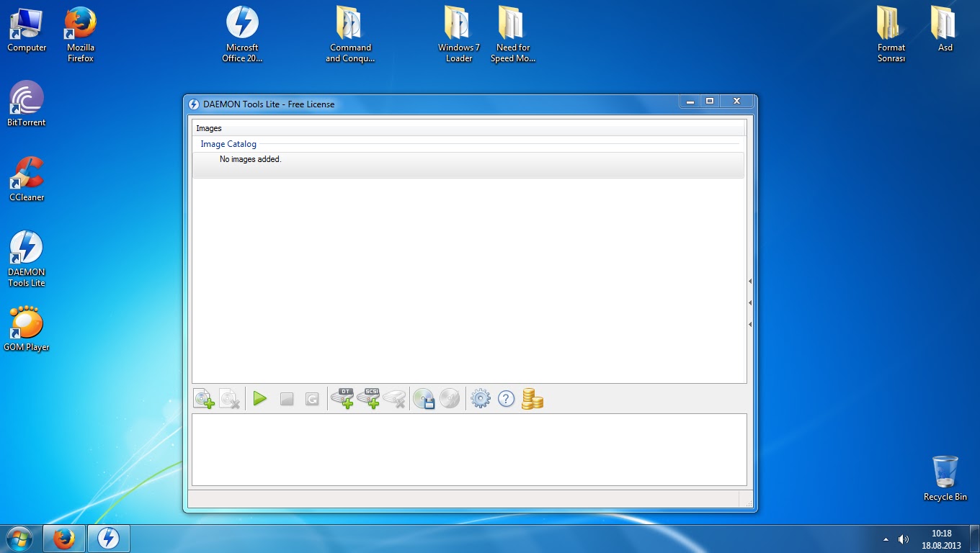
Task: Open the Windows Start menu
Action: pyautogui.click(x=19, y=539)
